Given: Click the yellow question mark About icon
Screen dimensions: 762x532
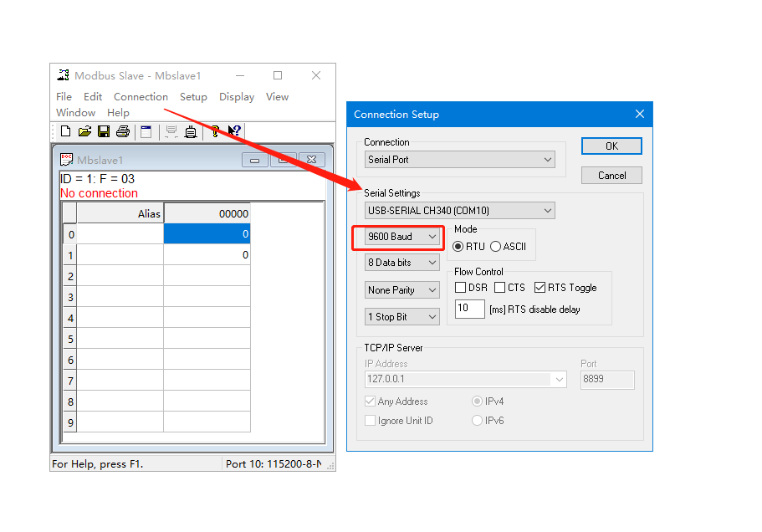Looking at the screenshot, I should click(215, 131).
